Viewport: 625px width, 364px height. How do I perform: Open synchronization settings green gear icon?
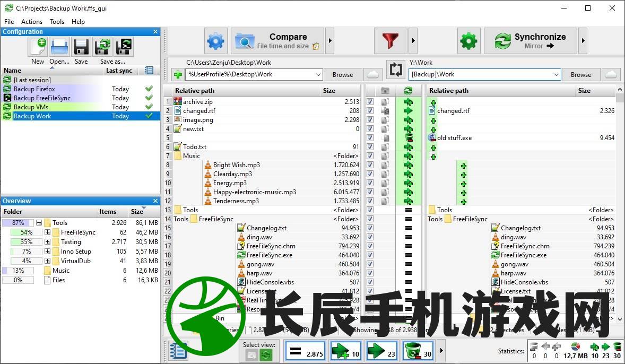[x=468, y=41]
